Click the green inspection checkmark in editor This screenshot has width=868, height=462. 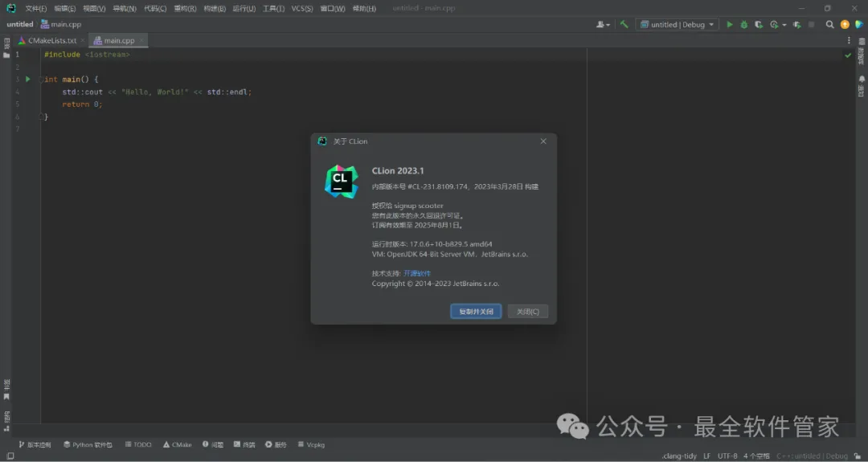pos(848,55)
